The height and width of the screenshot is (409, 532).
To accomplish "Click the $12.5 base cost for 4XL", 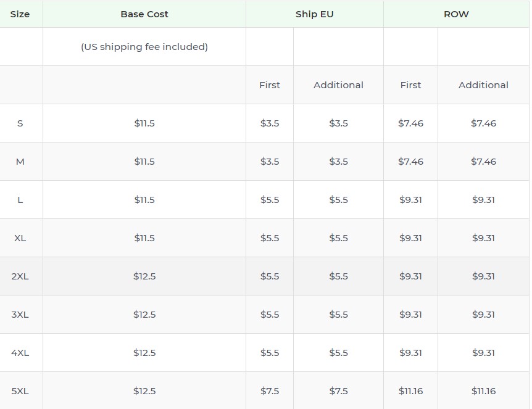I will (x=144, y=353).
